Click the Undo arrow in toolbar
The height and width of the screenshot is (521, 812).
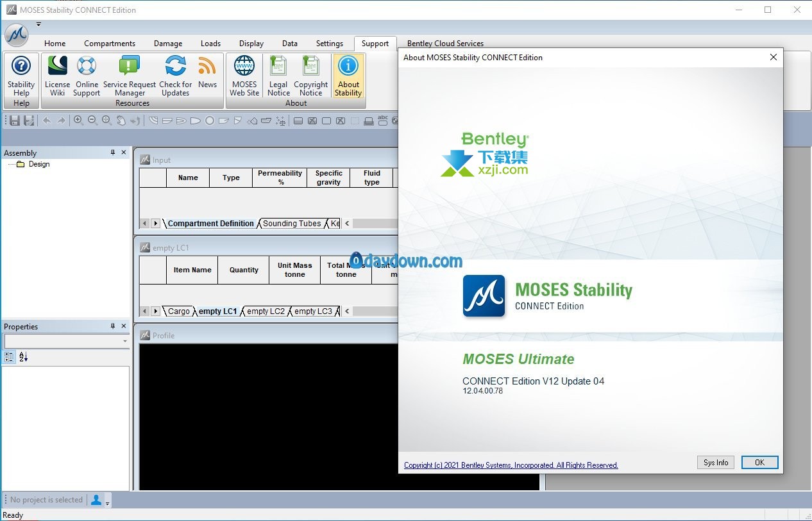click(x=46, y=120)
